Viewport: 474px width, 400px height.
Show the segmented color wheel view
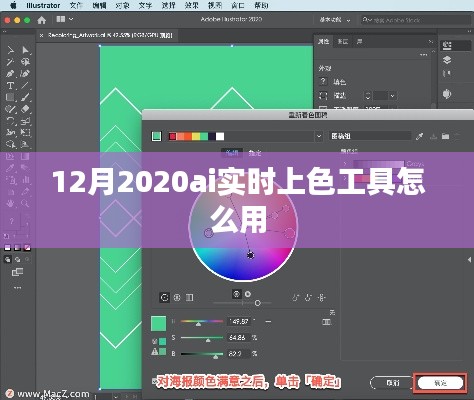coord(177,297)
